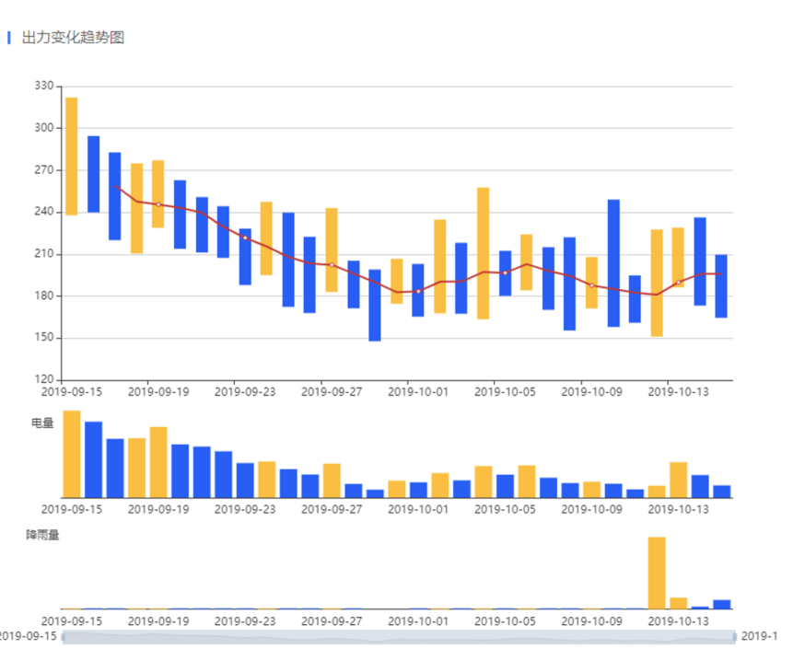793x672 pixels.
Task: Click the tallest yellow candlestick on 2019-09-15
Action: point(71,156)
